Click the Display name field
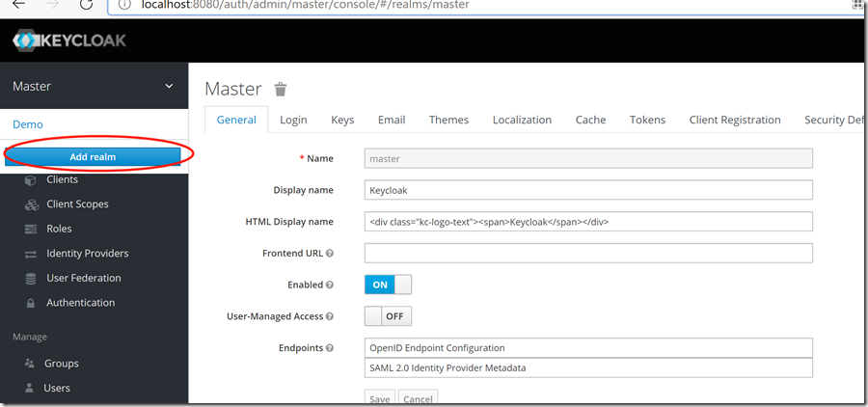The width and height of the screenshot is (868, 407). click(x=588, y=190)
